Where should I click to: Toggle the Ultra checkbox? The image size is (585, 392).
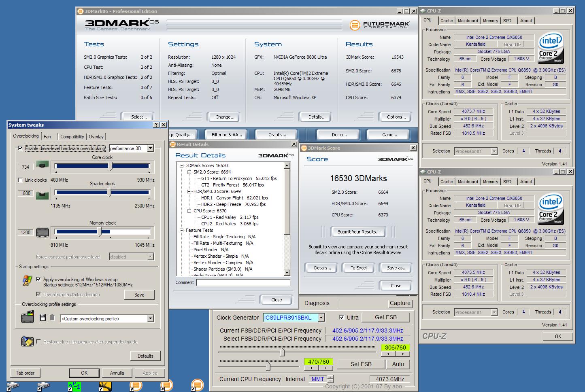pyautogui.click(x=342, y=318)
